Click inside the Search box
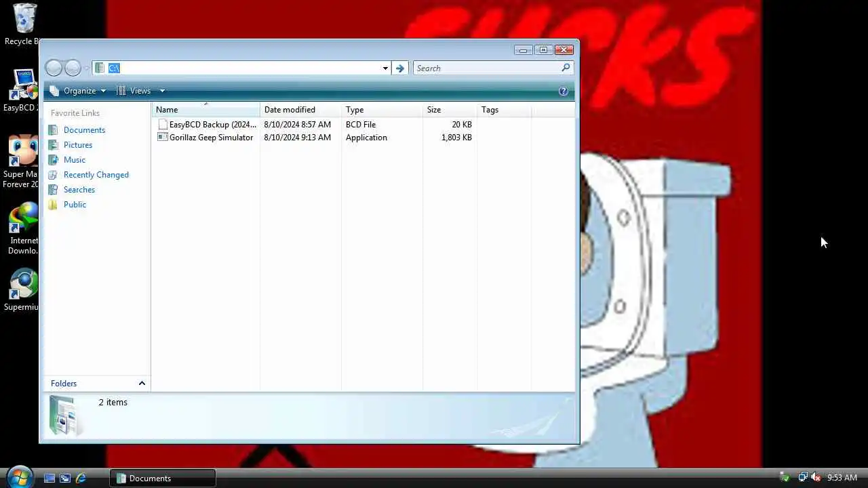This screenshot has height=488, width=868. pyautogui.click(x=486, y=68)
